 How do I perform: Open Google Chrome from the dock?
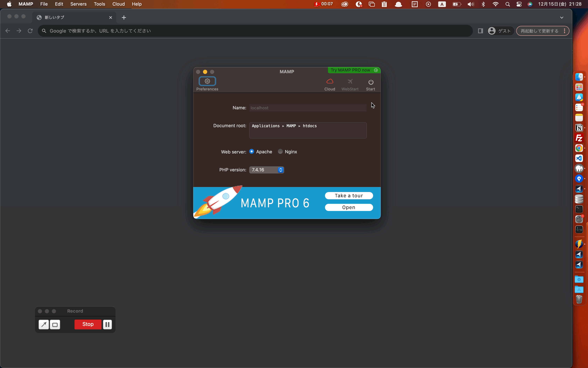point(579,148)
